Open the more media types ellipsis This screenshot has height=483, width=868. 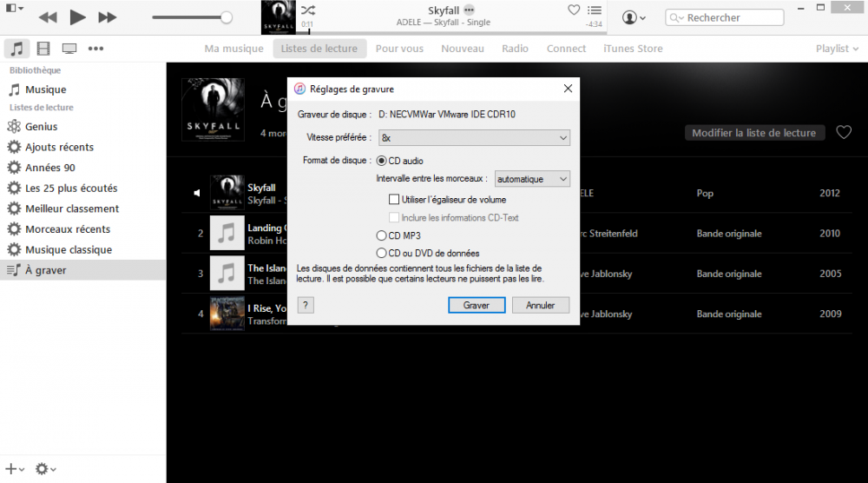click(95, 49)
